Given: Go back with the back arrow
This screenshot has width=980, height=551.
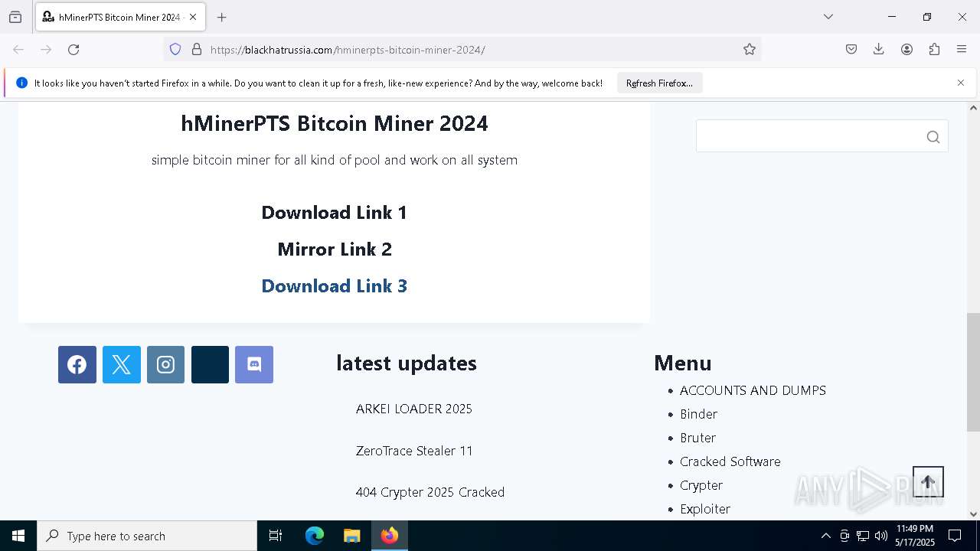Looking at the screenshot, I should click(18, 50).
